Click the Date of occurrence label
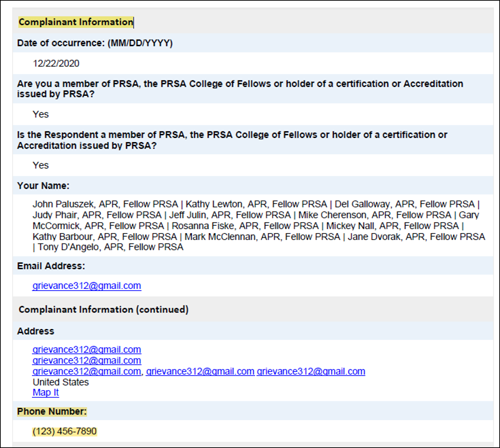This screenshot has width=500, height=448. [95, 43]
